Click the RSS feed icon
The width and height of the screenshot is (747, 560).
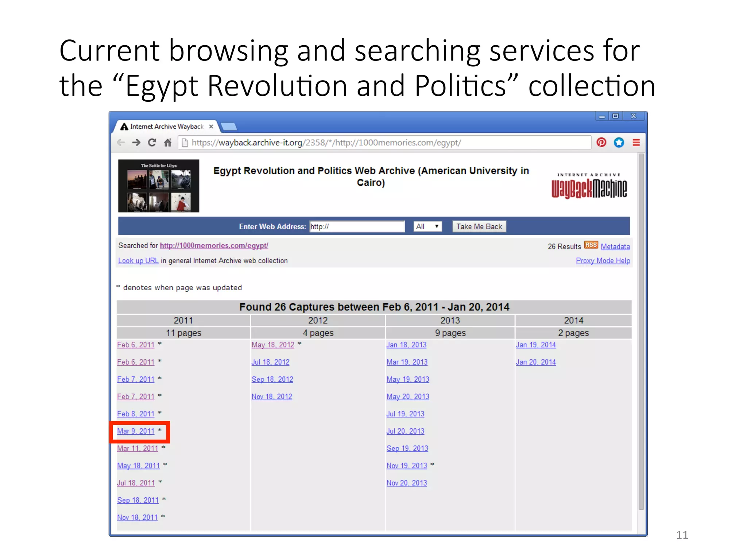pyautogui.click(x=591, y=245)
